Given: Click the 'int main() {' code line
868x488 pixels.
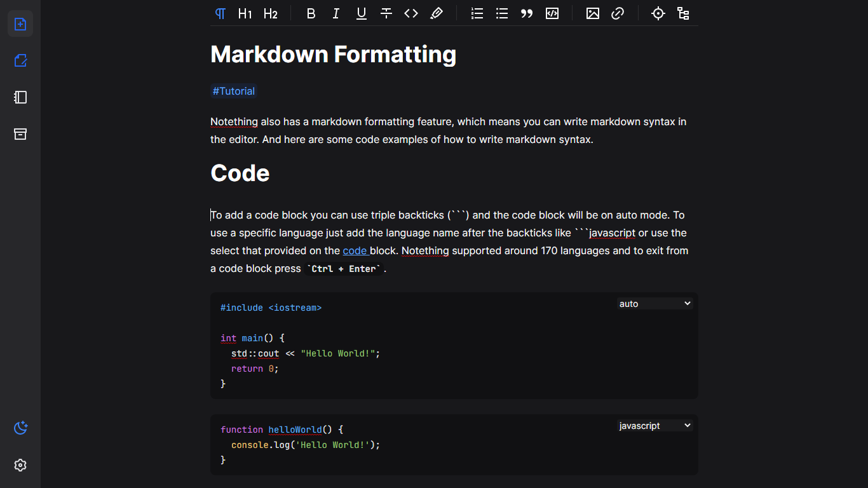Looking at the screenshot, I should tap(252, 338).
